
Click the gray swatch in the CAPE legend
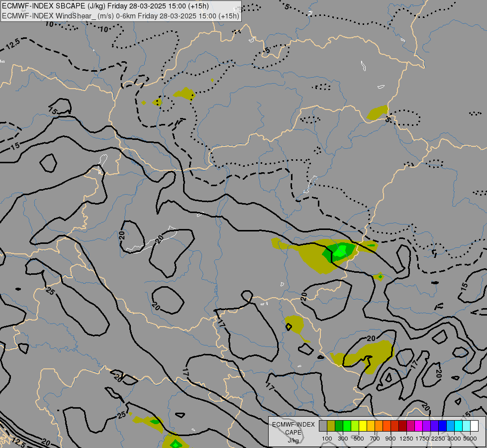point(323,426)
